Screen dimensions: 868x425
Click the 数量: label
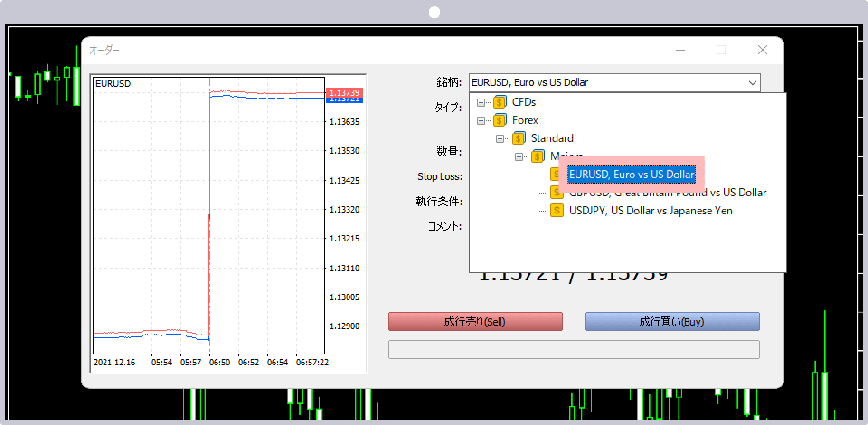(x=449, y=152)
